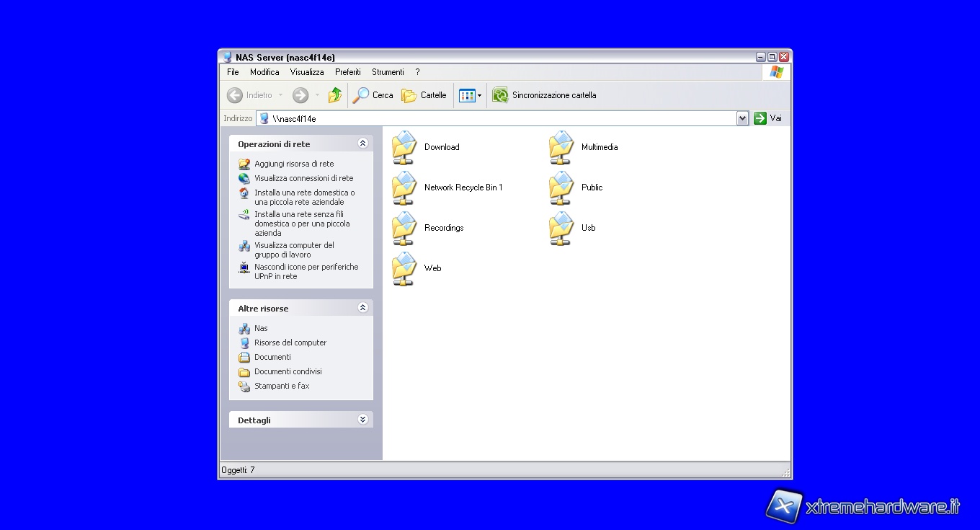
Task: Select the Recordings network folder
Action: pos(405,228)
